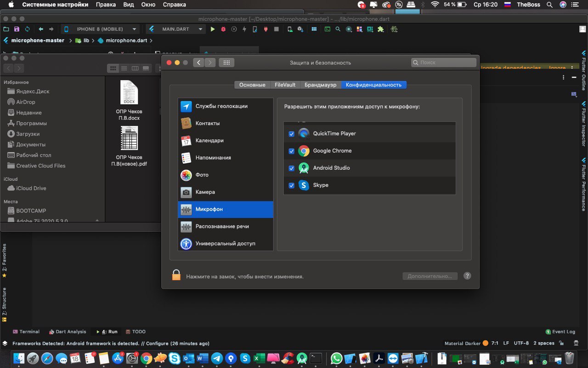Uncheck microphone access for Android Studio

pyautogui.click(x=291, y=168)
